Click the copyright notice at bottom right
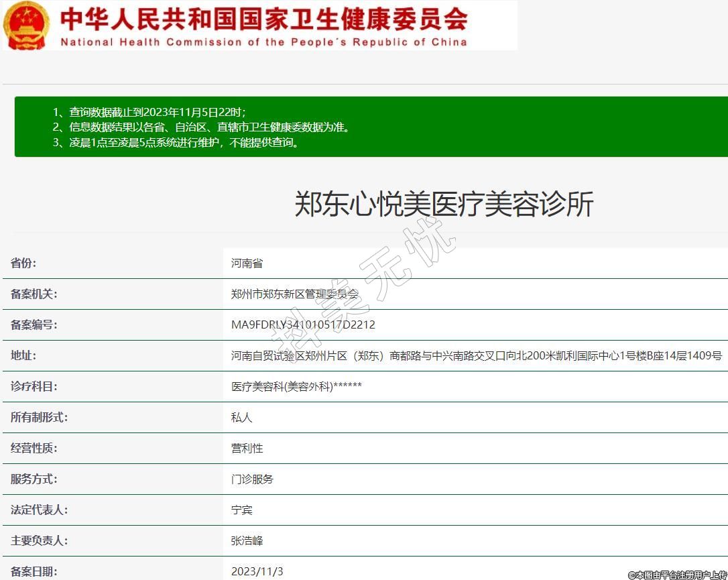This screenshot has width=728, height=580. [677, 575]
